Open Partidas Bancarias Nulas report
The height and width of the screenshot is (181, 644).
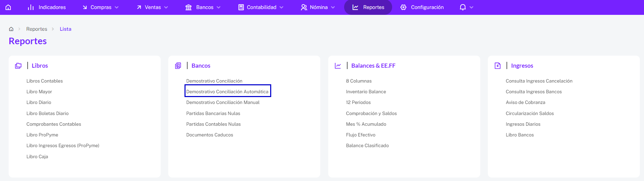click(x=213, y=113)
